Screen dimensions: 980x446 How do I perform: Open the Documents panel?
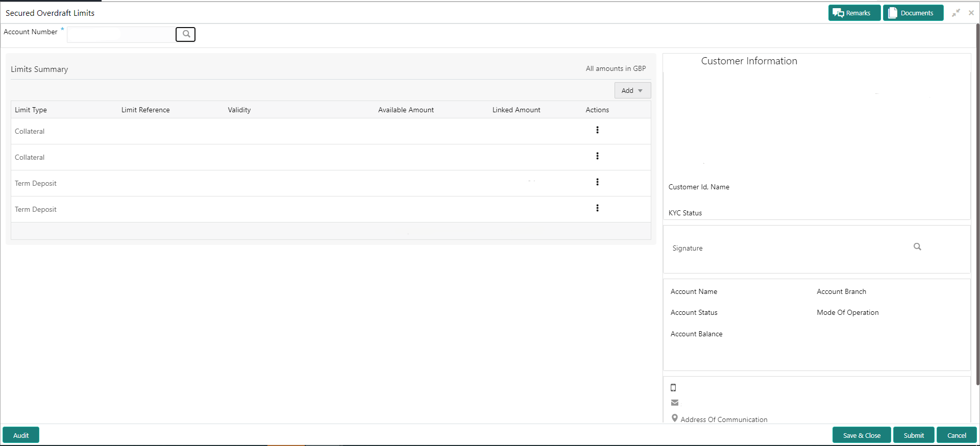tap(913, 13)
